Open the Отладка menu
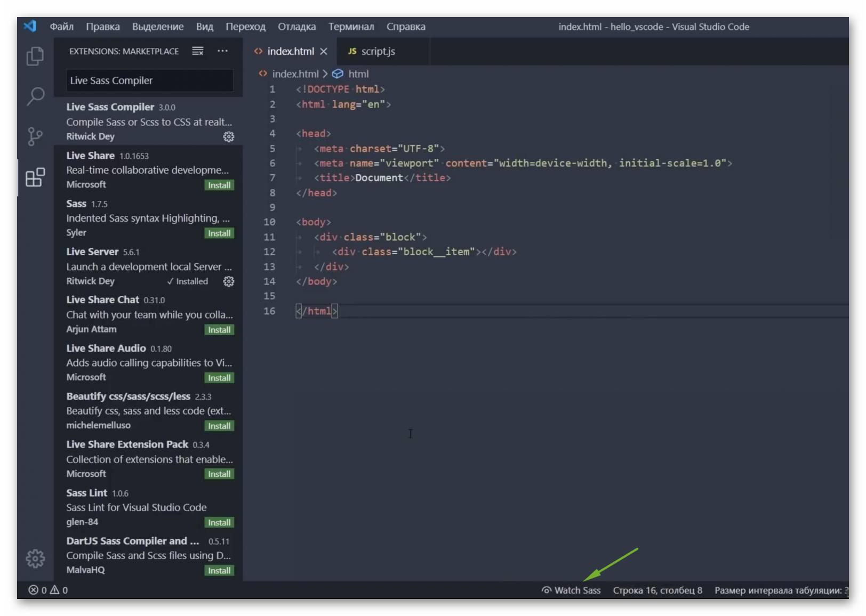This screenshot has width=866, height=616. pos(297,27)
